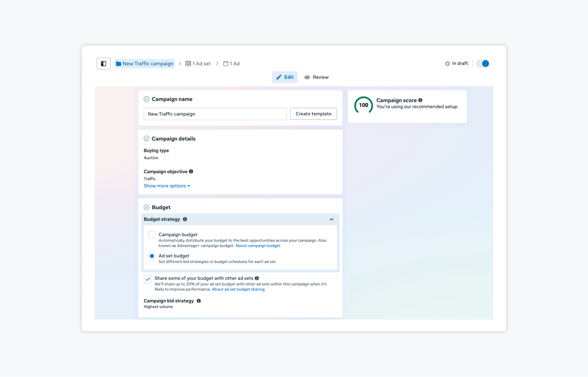Click the Campaign name text field
Image resolution: width=588 pixels, height=377 pixels.
[x=215, y=114]
